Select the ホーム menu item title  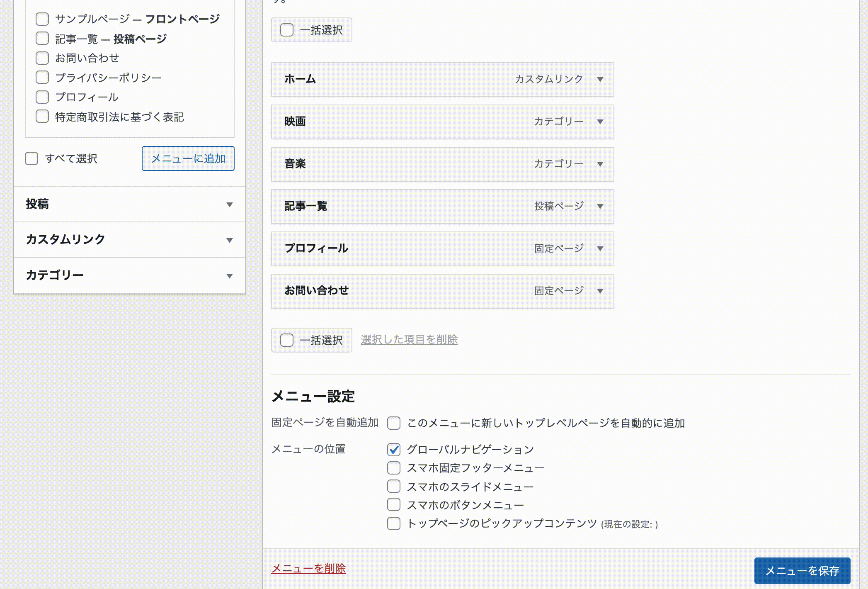point(300,79)
